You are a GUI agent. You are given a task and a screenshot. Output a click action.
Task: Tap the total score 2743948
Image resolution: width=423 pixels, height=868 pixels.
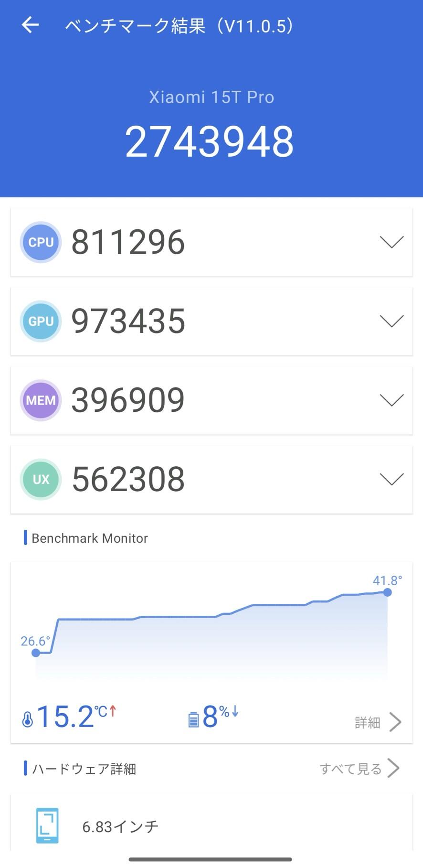click(209, 141)
